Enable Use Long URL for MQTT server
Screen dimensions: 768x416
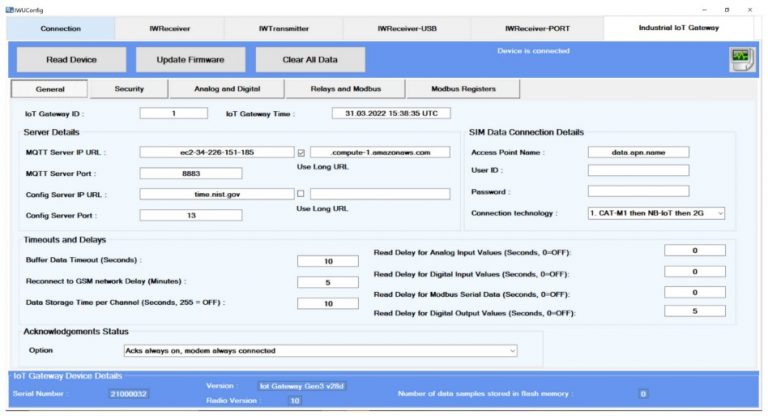(x=301, y=153)
